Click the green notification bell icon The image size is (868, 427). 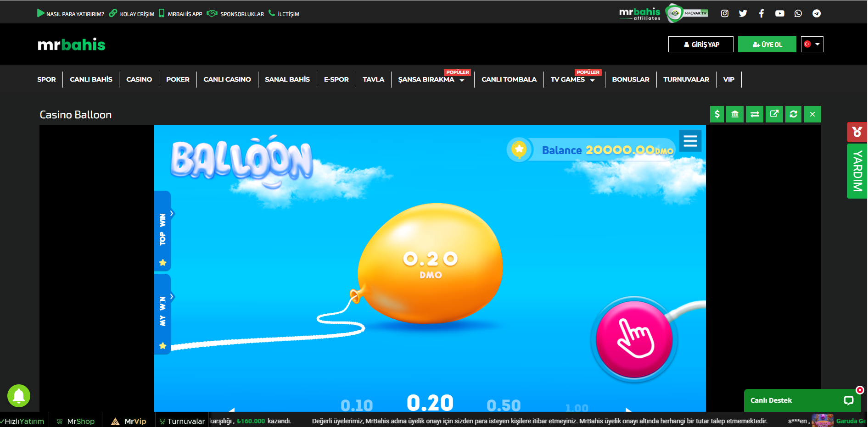point(19,395)
